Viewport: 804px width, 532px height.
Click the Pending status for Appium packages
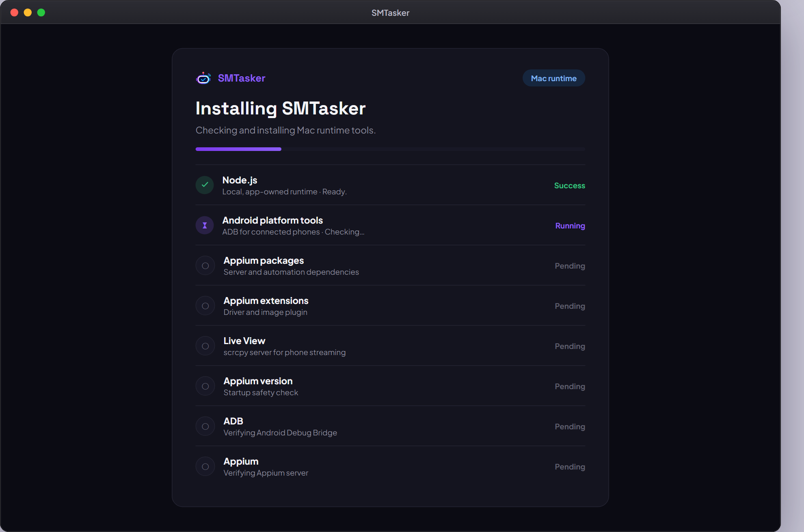click(x=570, y=266)
